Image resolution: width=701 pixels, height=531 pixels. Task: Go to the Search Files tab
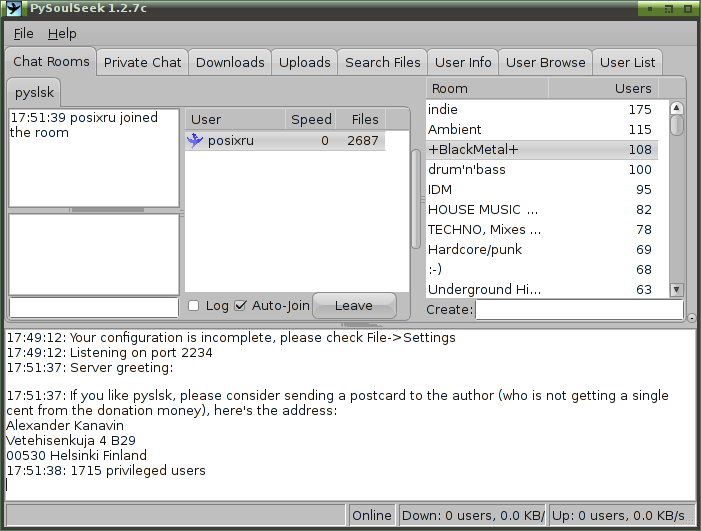coord(383,62)
